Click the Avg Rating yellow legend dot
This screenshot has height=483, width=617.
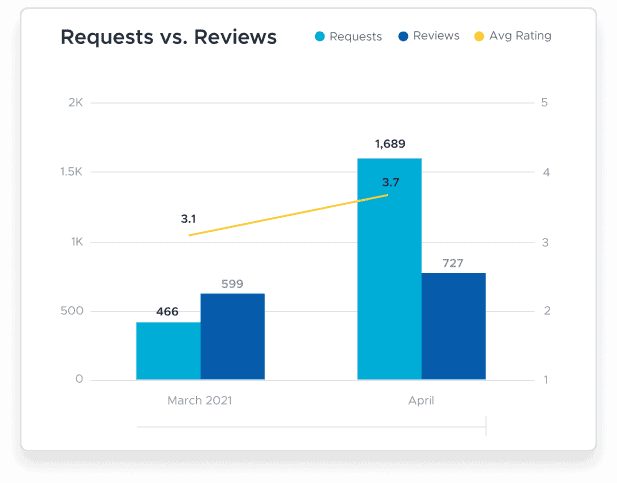click(x=479, y=36)
